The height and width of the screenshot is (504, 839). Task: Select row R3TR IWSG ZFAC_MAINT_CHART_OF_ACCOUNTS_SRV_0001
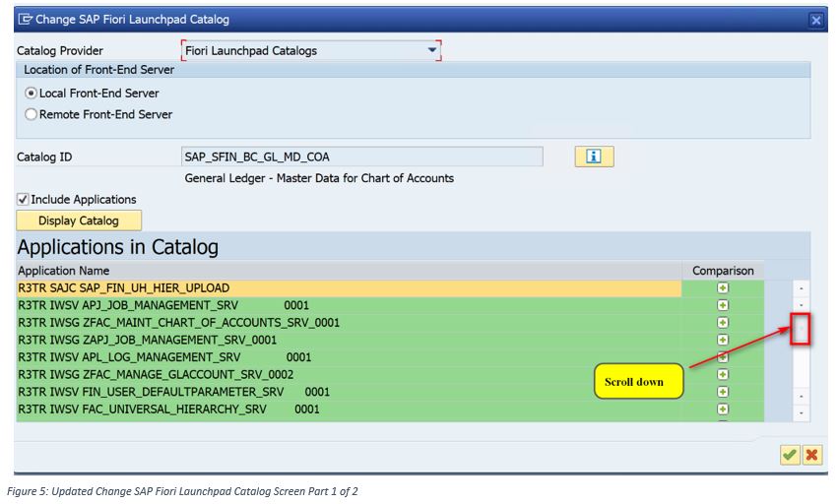click(349, 323)
